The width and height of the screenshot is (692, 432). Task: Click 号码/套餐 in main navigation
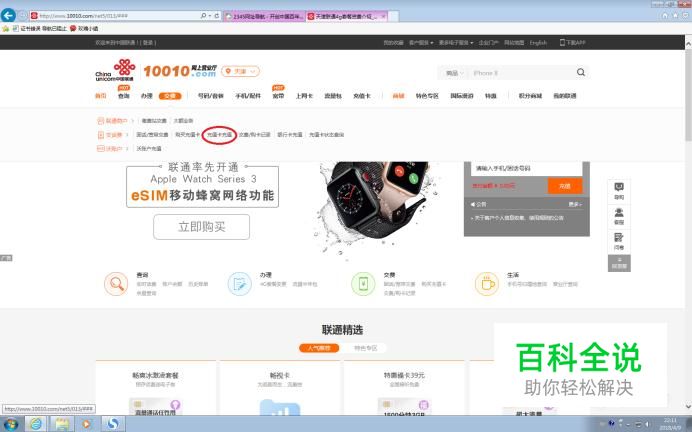pos(211,96)
